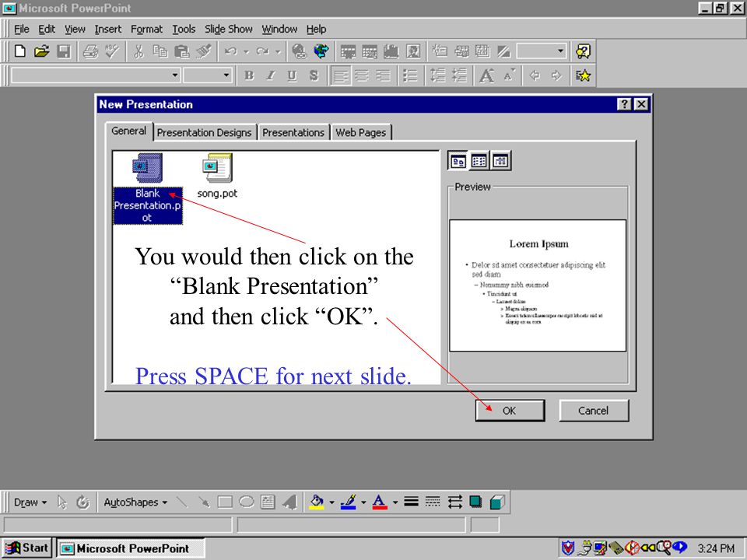Switch to Presentation Designs tab

tap(204, 132)
